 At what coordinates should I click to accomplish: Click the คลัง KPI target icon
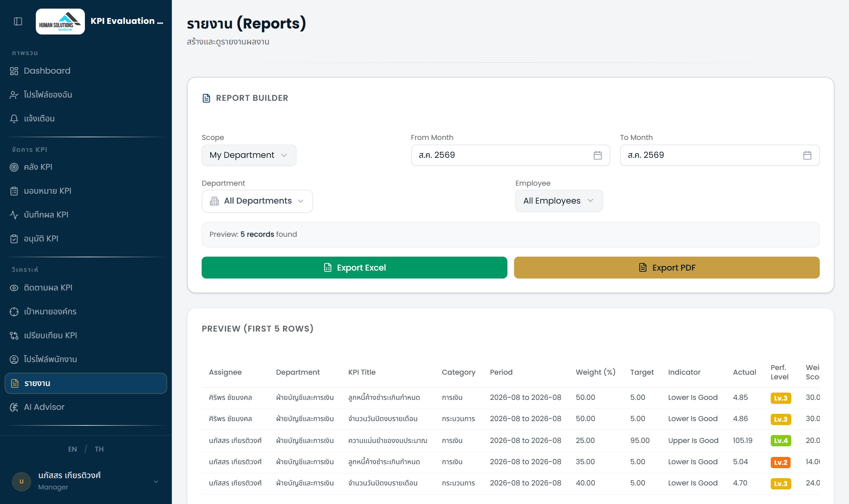pos(14,167)
